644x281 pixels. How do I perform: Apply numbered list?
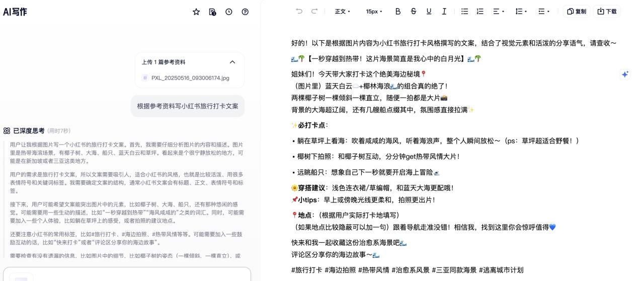tap(480, 11)
